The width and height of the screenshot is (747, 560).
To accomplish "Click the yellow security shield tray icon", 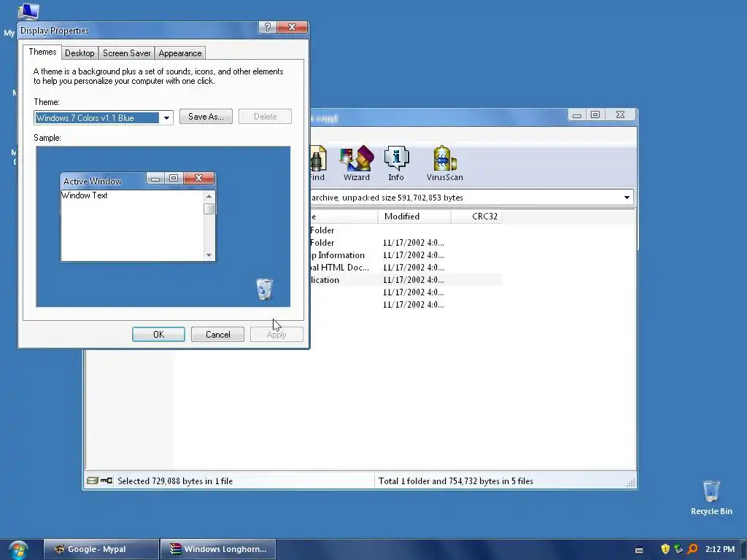I will (x=665, y=549).
